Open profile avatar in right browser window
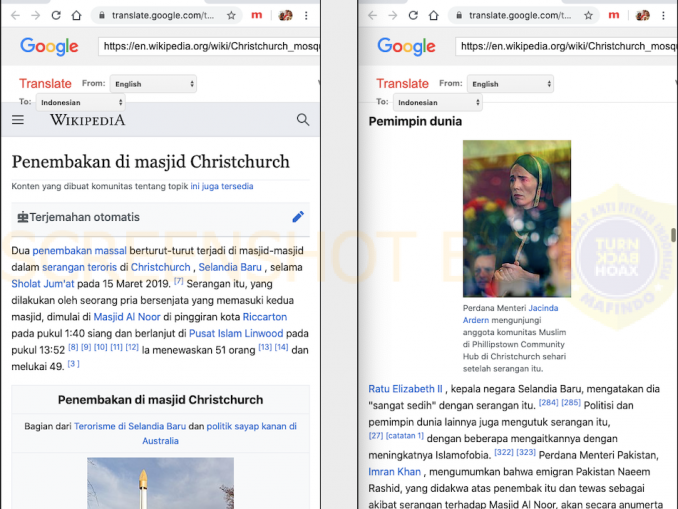Screen dimensions: 678x509 coord(643,16)
